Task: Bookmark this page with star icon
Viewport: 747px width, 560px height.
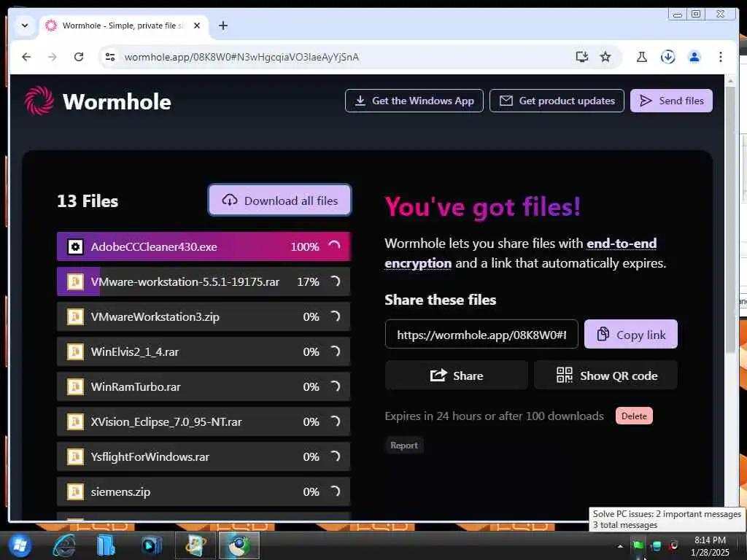Action: pos(605,57)
